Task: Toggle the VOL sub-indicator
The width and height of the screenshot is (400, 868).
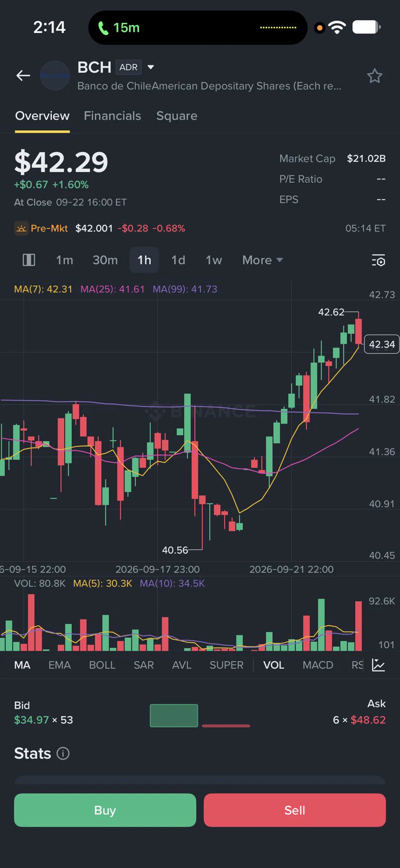Action: point(273,665)
